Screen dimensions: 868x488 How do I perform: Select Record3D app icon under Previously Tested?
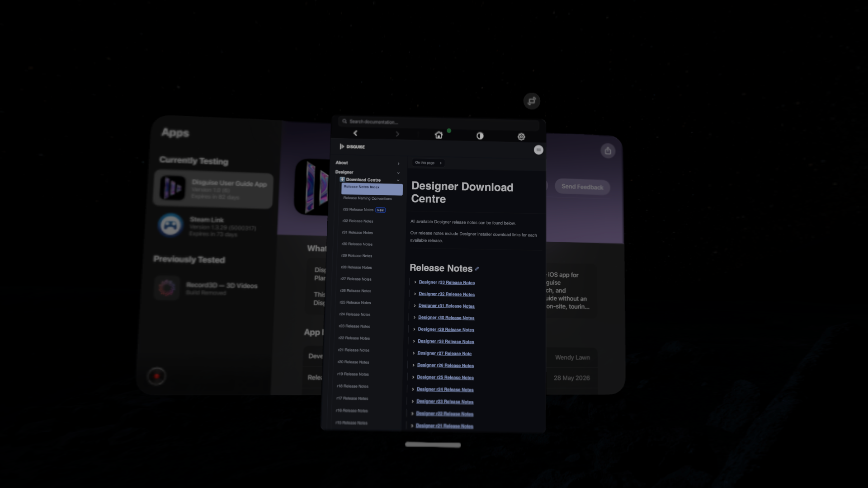point(167,287)
